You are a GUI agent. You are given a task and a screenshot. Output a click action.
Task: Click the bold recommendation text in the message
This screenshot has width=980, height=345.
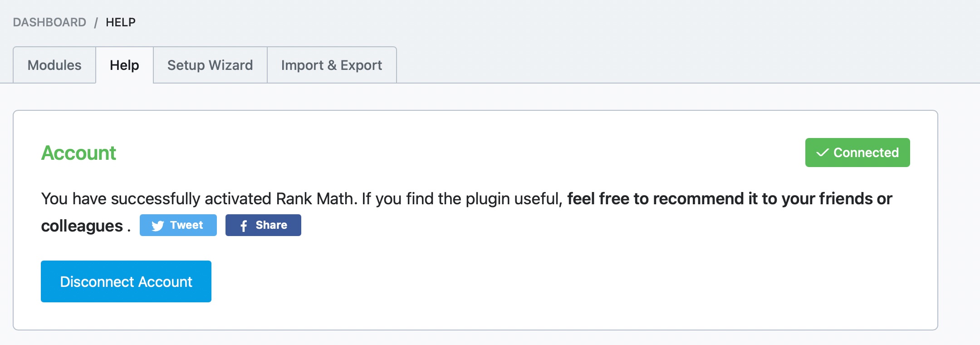pos(726,198)
